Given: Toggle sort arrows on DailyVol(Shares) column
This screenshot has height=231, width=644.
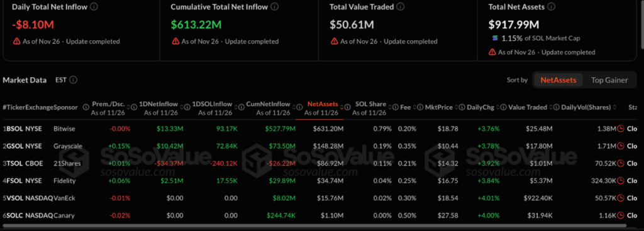Looking at the screenshot, I should coord(615,107).
